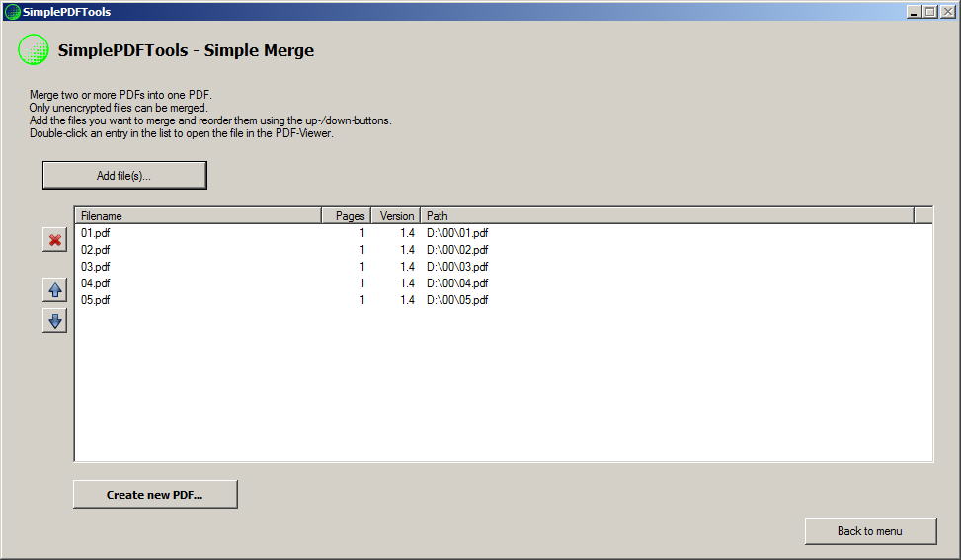
Task: Click the path D:\00\04.pdf
Action: click(457, 283)
